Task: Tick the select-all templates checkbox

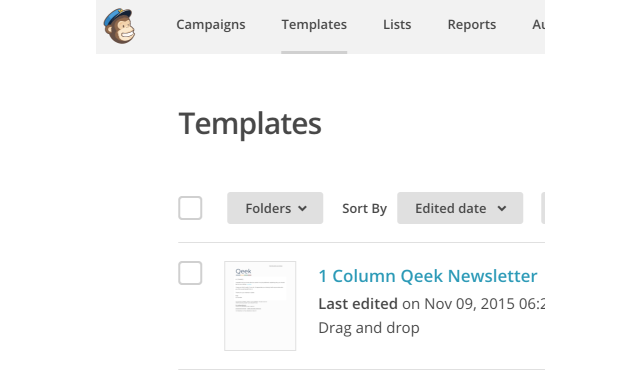Action: click(x=190, y=208)
